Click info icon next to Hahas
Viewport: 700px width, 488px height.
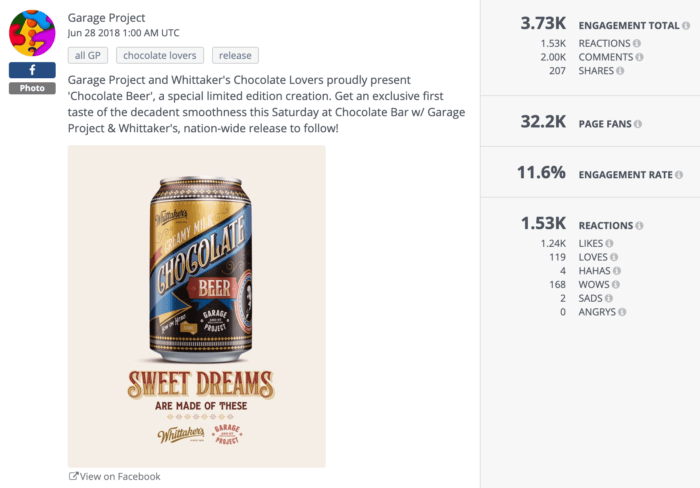pos(617,271)
